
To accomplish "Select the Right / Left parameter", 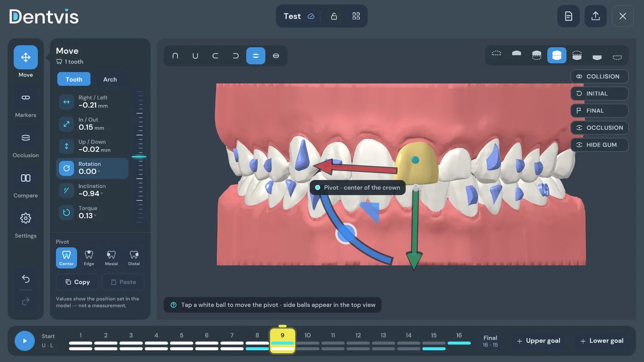I will pyautogui.click(x=92, y=102).
